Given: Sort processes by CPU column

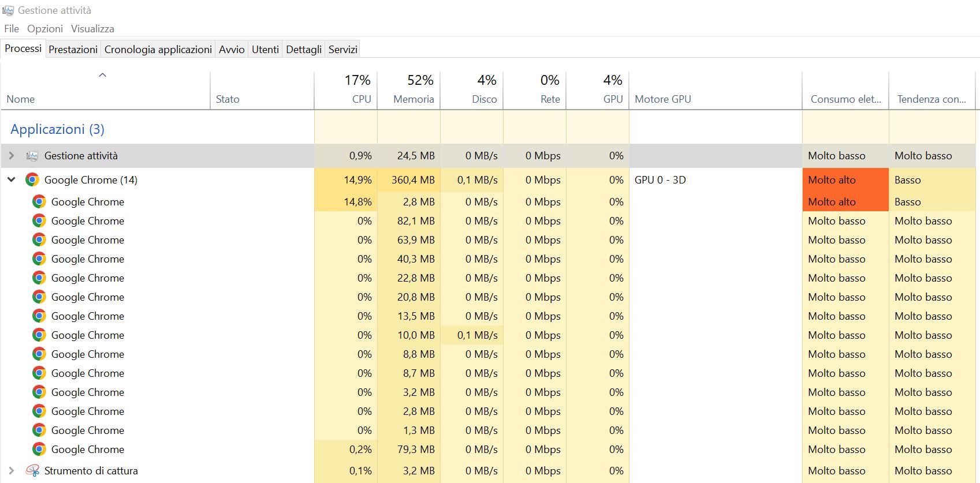Looking at the screenshot, I should (345, 91).
